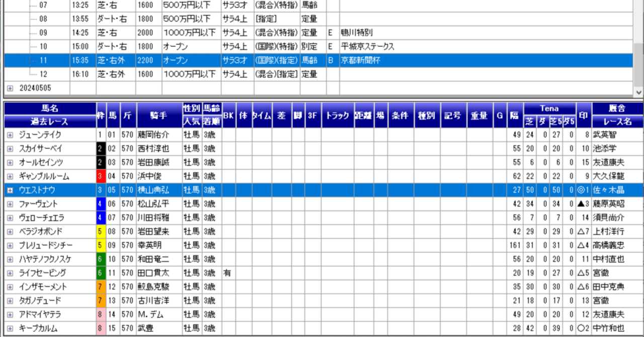Sort by the タイム column header
The height and width of the screenshot is (337, 644).
[262, 115]
